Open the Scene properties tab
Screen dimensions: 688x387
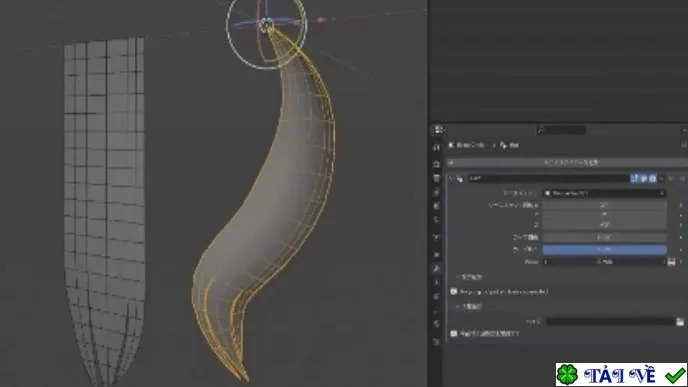pyautogui.click(x=436, y=206)
